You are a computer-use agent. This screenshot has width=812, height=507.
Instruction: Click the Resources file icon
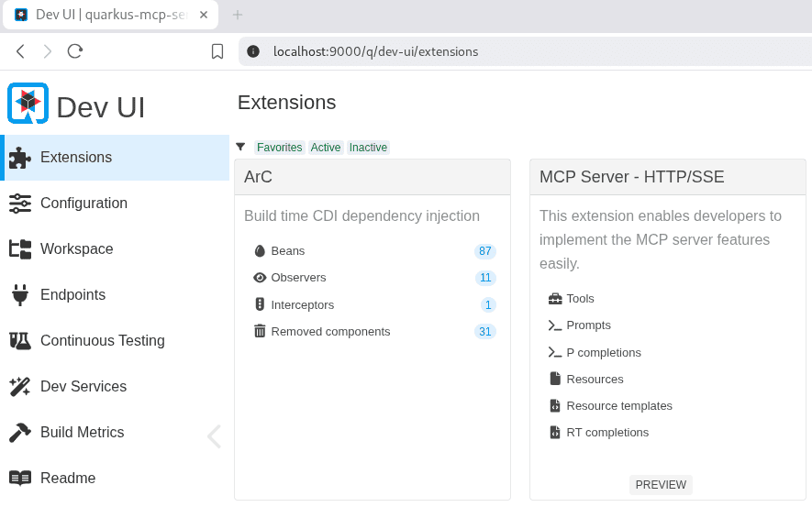[x=555, y=379]
